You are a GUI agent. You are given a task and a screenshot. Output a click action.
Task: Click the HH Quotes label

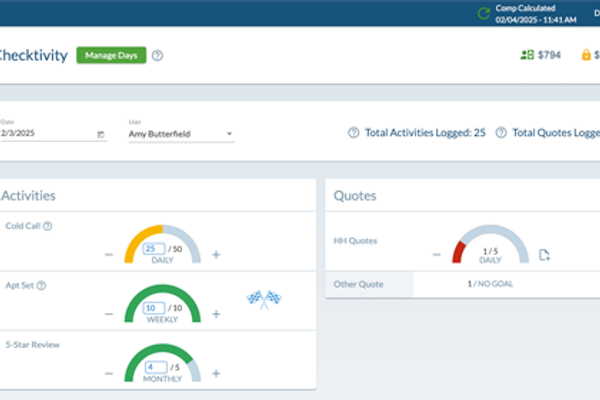pos(355,241)
